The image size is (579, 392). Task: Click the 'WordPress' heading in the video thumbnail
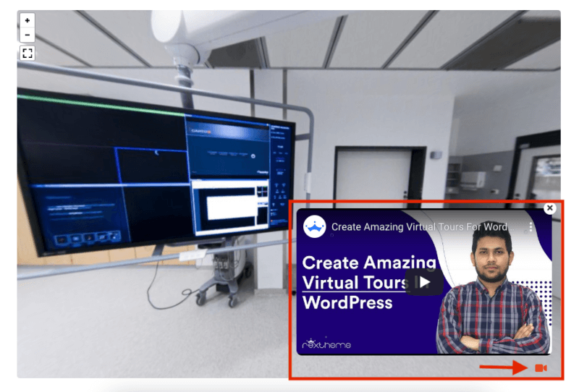tap(347, 303)
